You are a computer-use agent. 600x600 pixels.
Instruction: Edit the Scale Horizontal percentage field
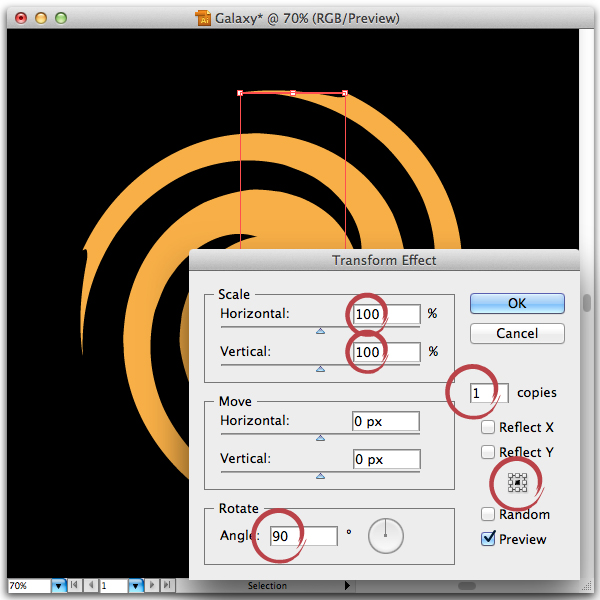pyautogui.click(x=386, y=314)
